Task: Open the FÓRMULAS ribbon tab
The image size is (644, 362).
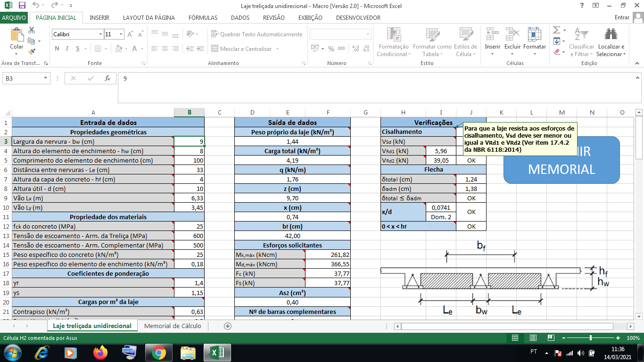Action: click(x=203, y=17)
